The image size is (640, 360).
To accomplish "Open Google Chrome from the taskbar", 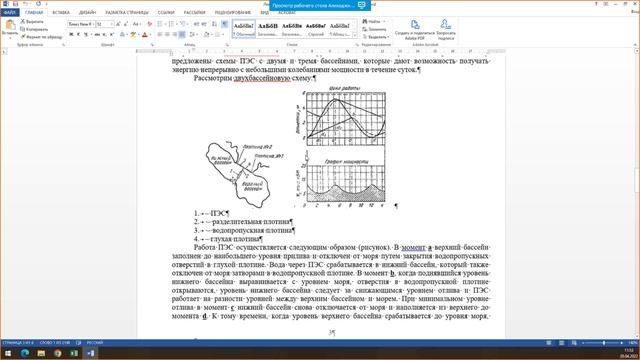I will (x=58, y=353).
